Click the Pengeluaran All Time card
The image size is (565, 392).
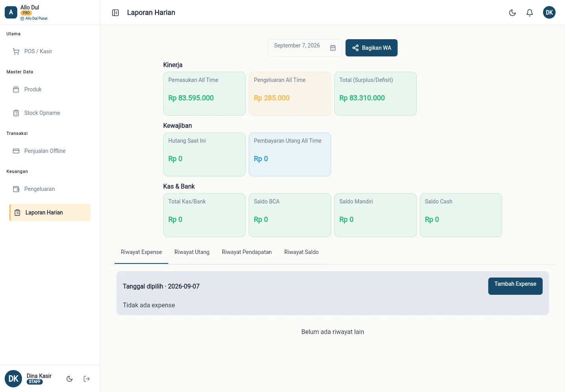click(x=290, y=94)
